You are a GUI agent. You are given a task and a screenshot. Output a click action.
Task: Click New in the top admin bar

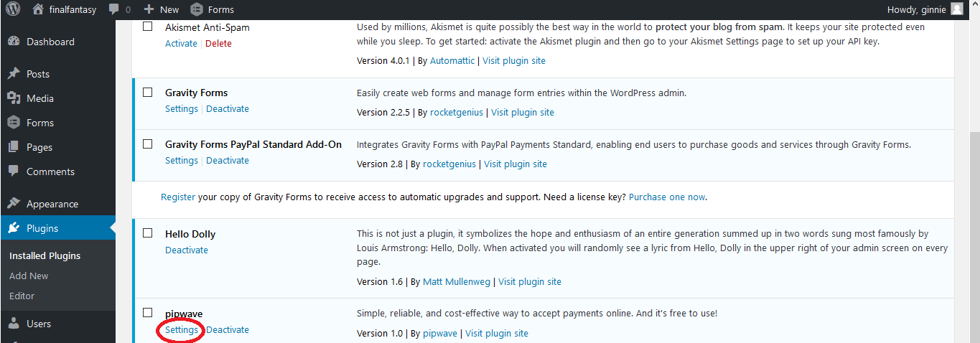[169, 9]
